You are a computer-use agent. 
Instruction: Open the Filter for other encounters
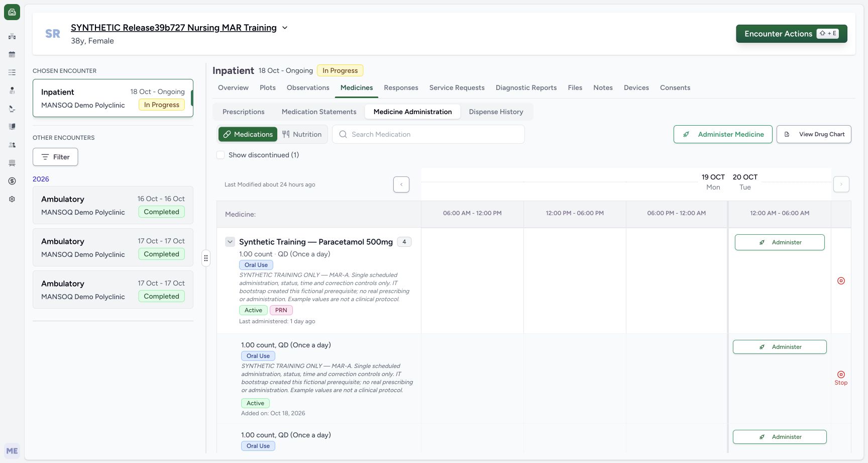pyautogui.click(x=55, y=157)
